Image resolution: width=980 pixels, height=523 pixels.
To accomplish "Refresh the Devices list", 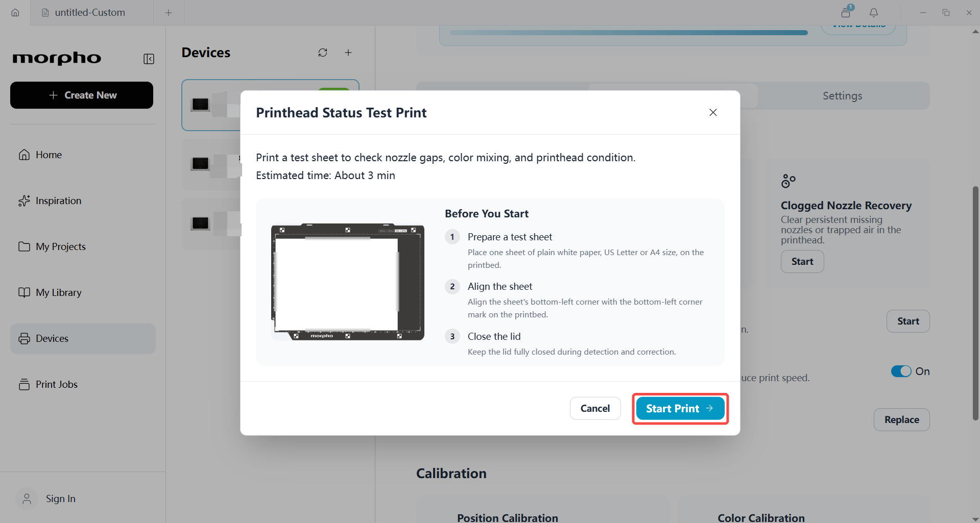I will pyautogui.click(x=323, y=53).
